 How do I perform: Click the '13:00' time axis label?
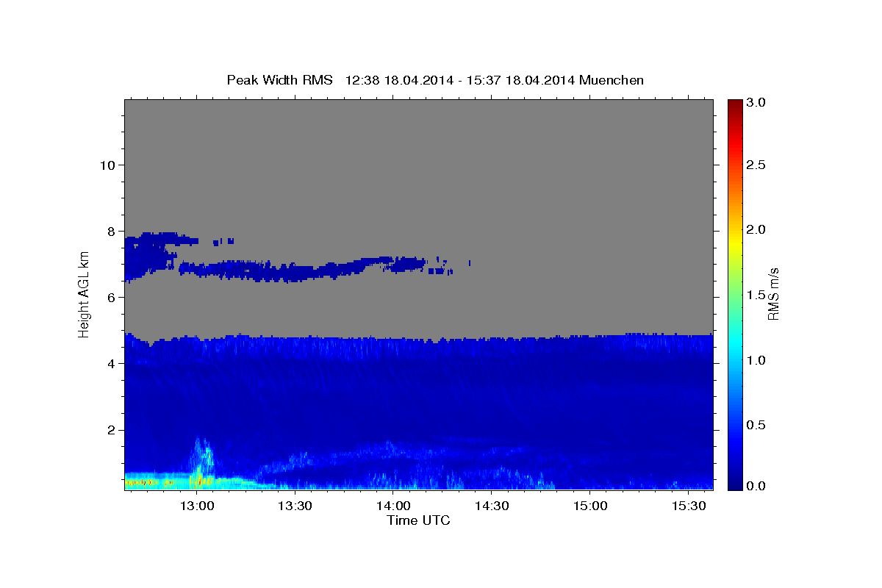click(x=197, y=506)
